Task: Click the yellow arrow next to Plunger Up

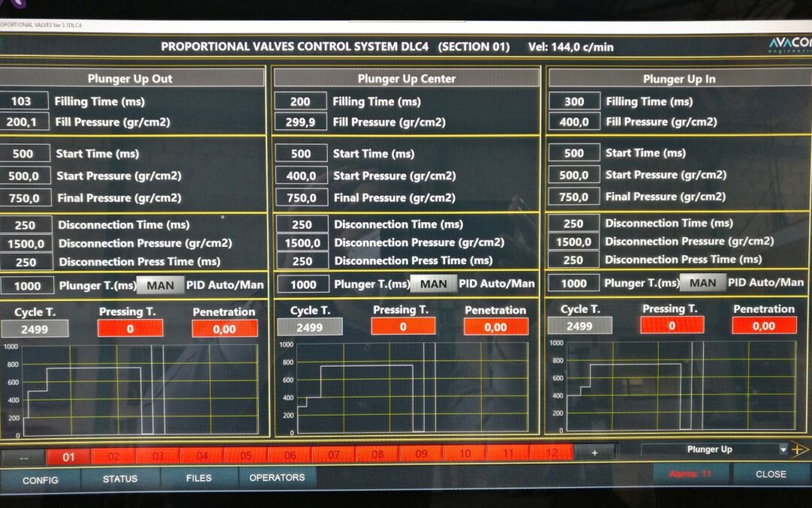Action: (x=799, y=449)
